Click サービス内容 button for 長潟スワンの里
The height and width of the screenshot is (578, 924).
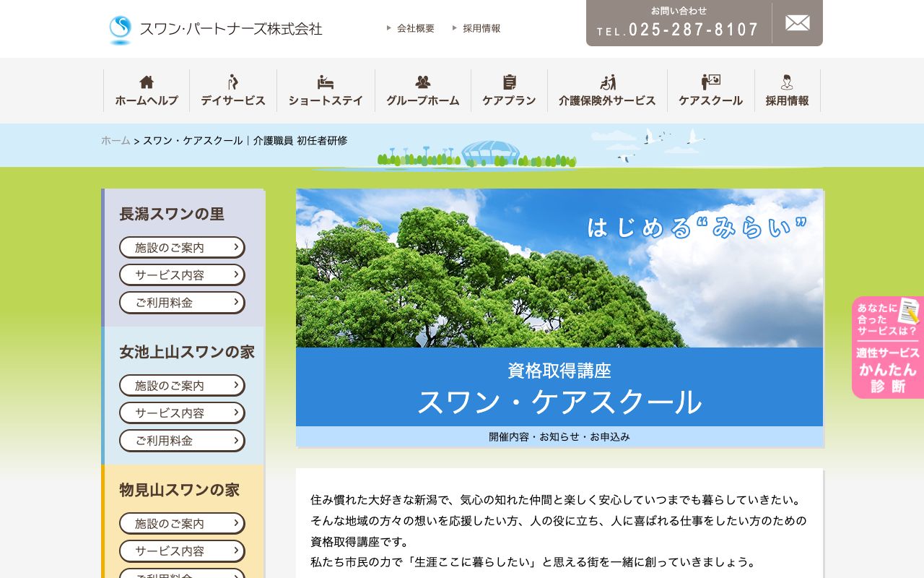click(182, 275)
